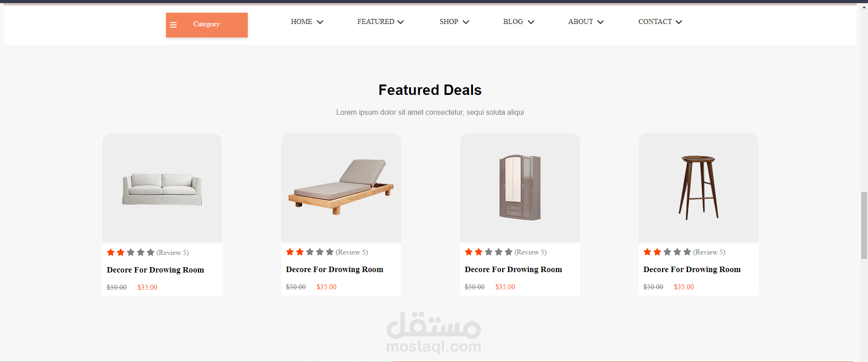The image size is (868, 362).
Task: Select the white sofa product image
Action: (x=162, y=188)
